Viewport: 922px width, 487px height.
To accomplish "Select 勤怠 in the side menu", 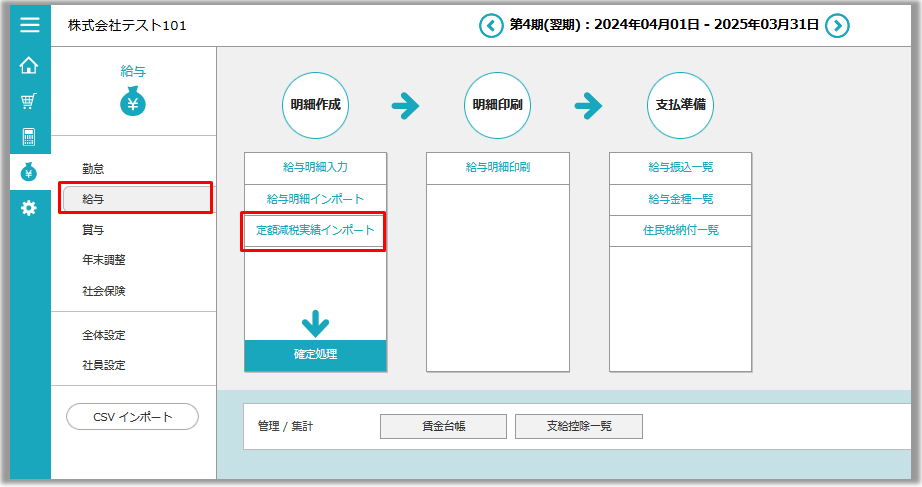I will coord(93,169).
